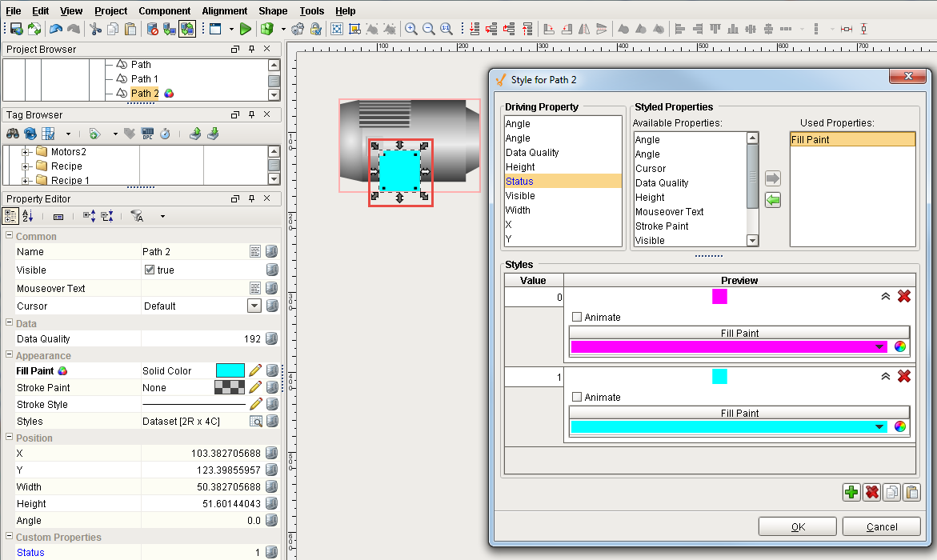Click OK in the style dialog
The image size is (937, 560).
pyautogui.click(x=797, y=526)
